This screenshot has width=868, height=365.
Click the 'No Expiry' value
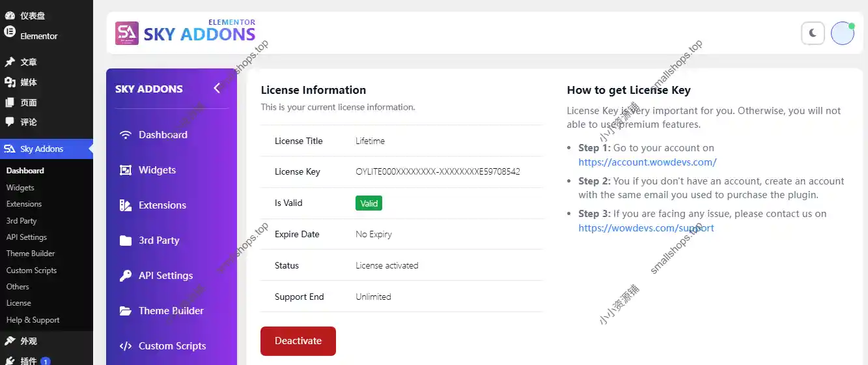(374, 235)
